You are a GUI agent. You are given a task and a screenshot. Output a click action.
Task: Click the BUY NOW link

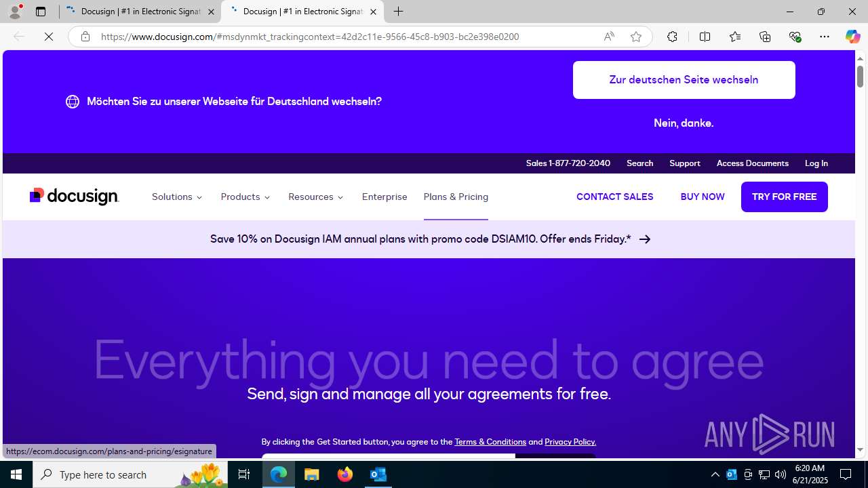[x=702, y=197]
